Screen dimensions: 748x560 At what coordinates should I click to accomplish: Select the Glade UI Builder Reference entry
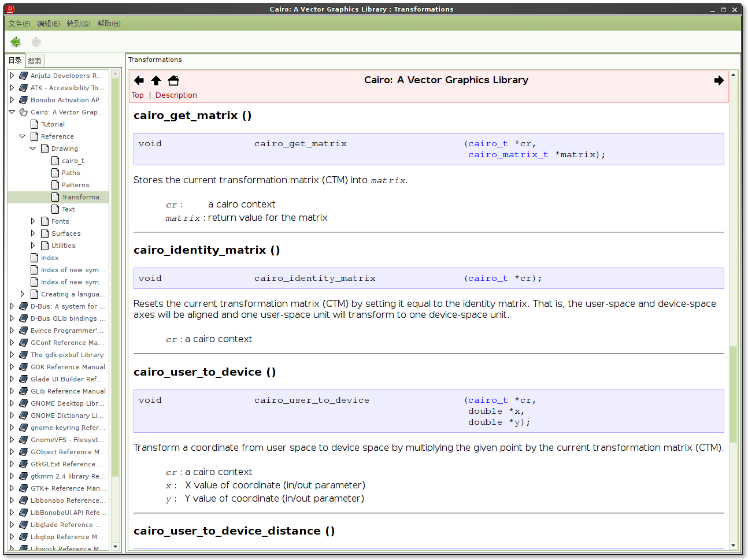click(x=67, y=379)
